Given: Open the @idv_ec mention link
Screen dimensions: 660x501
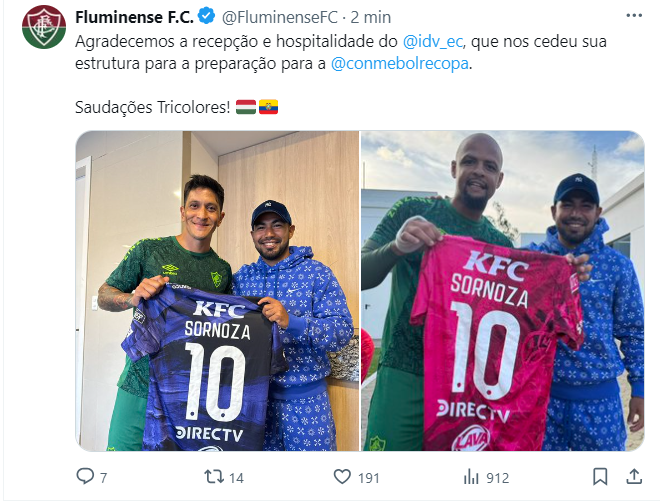Looking at the screenshot, I should click(433, 42).
